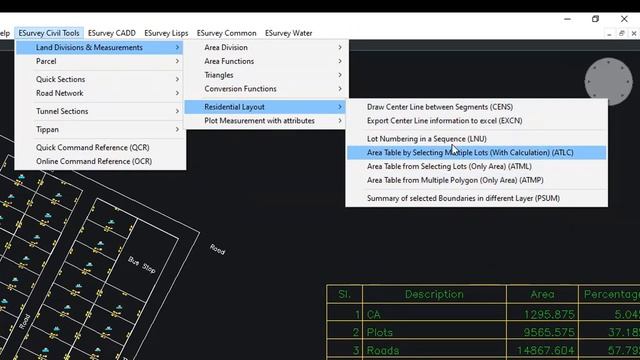Viewport: 640px width, 360px height.
Task: Click the Area column header in table
Action: coord(542,294)
